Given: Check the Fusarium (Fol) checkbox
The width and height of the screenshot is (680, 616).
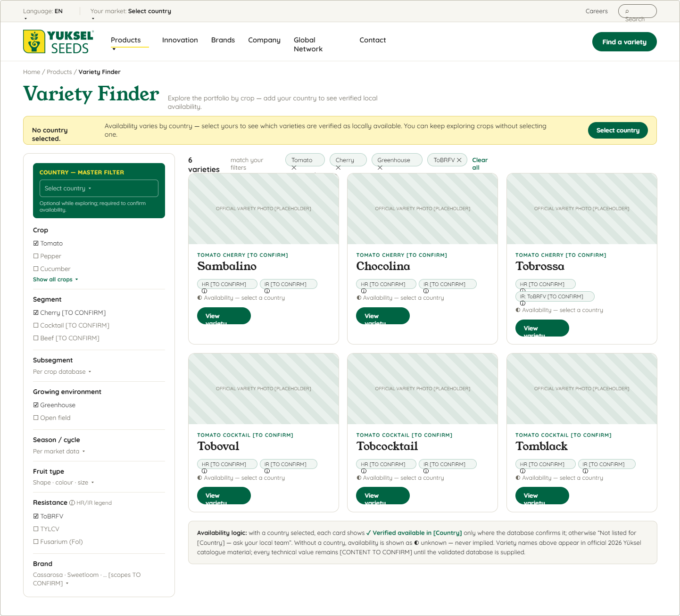Looking at the screenshot, I should (x=36, y=542).
